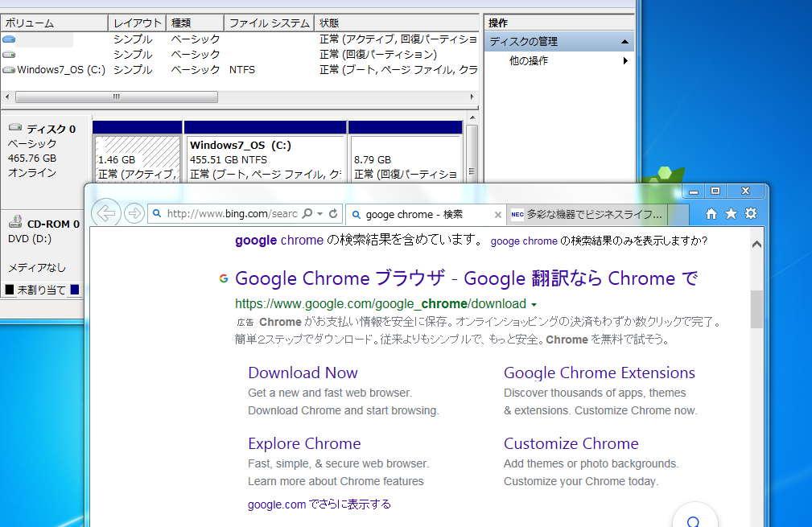Close the Internet Explorer window
Viewport: 812px width, 527px height.
pyautogui.click(x=746, y=191)
